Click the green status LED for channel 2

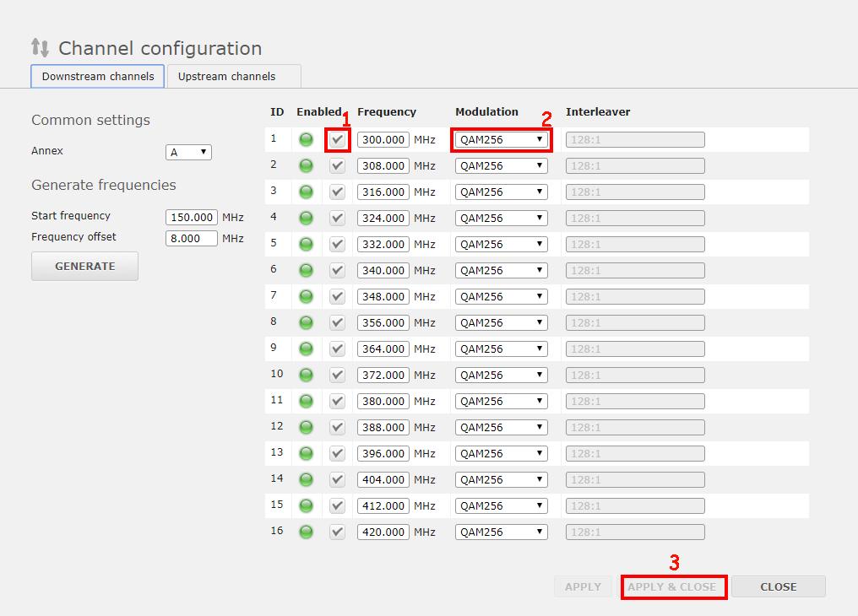click(306, 166)
